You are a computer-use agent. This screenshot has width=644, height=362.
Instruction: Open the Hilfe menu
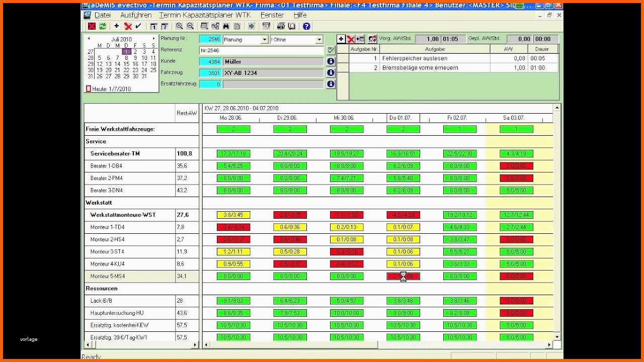click(300, 15)
